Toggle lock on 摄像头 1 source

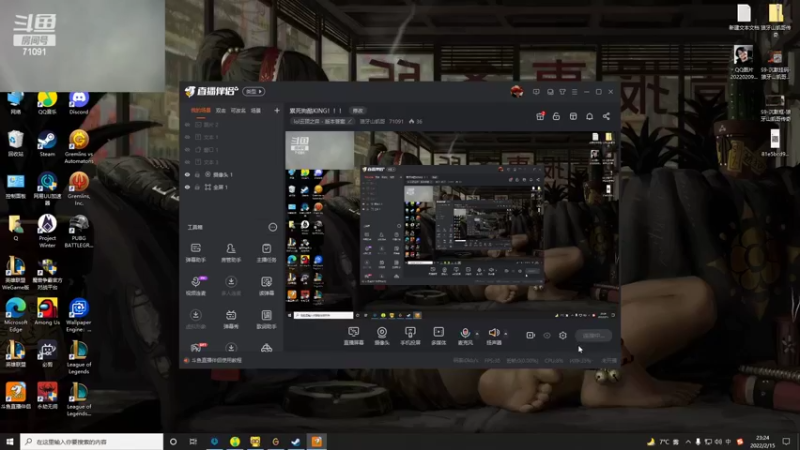coord(197,174)
